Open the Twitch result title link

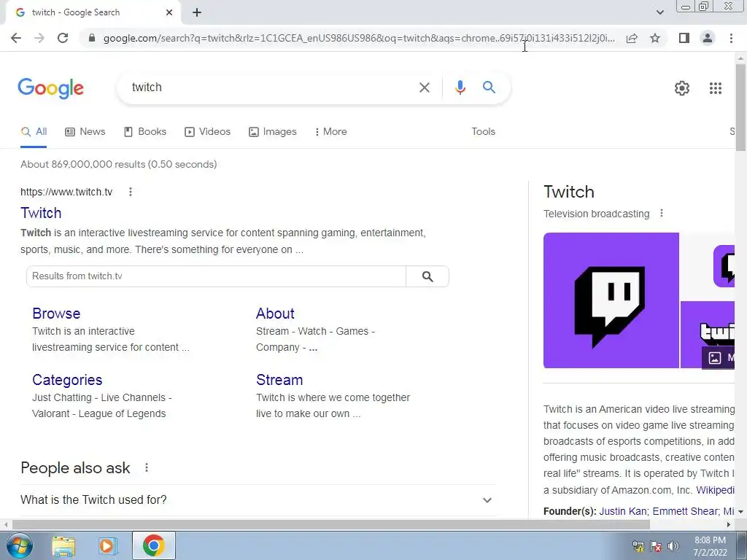[41, 213]
